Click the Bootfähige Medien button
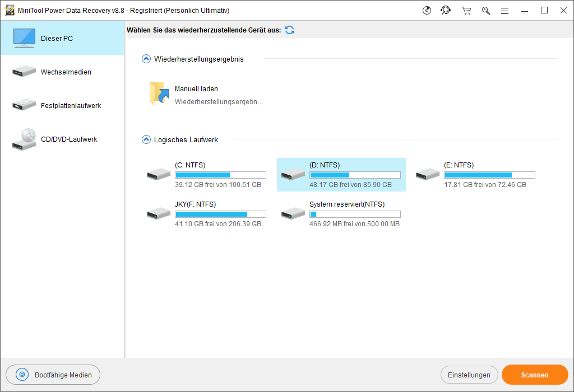This screenshot has width=574, height=392. tap(53, 375)
